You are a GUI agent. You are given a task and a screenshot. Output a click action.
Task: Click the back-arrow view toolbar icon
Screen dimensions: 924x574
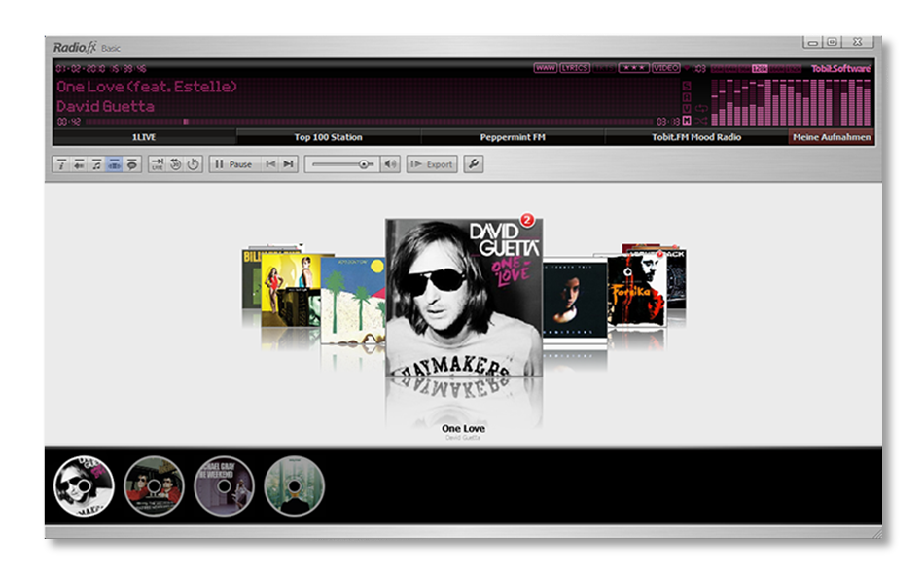pyautogui.click(x=79, y=164)
